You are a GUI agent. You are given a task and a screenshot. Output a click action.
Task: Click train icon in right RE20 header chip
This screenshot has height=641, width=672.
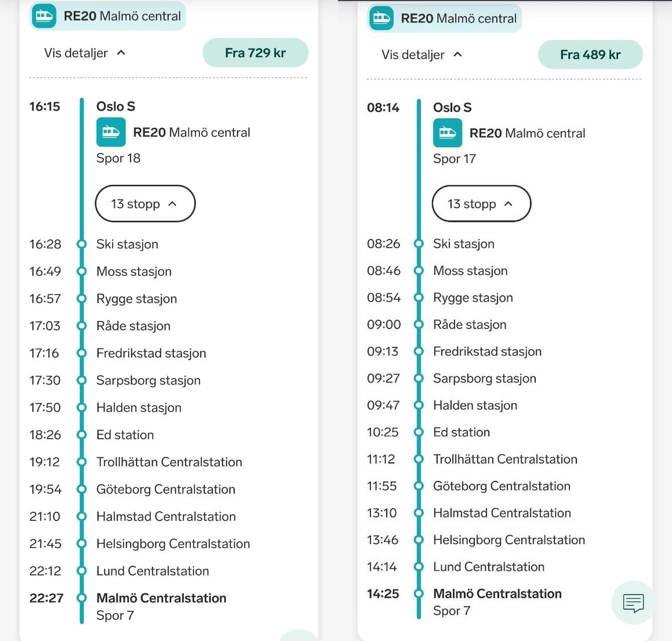pos(382,18)
